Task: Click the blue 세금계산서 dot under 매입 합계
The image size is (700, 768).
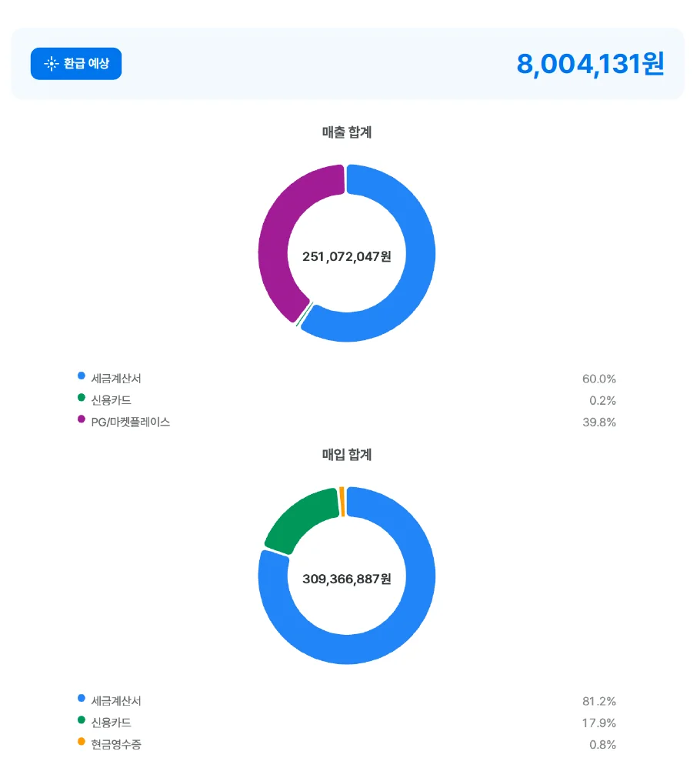Action: click(82, 697)
